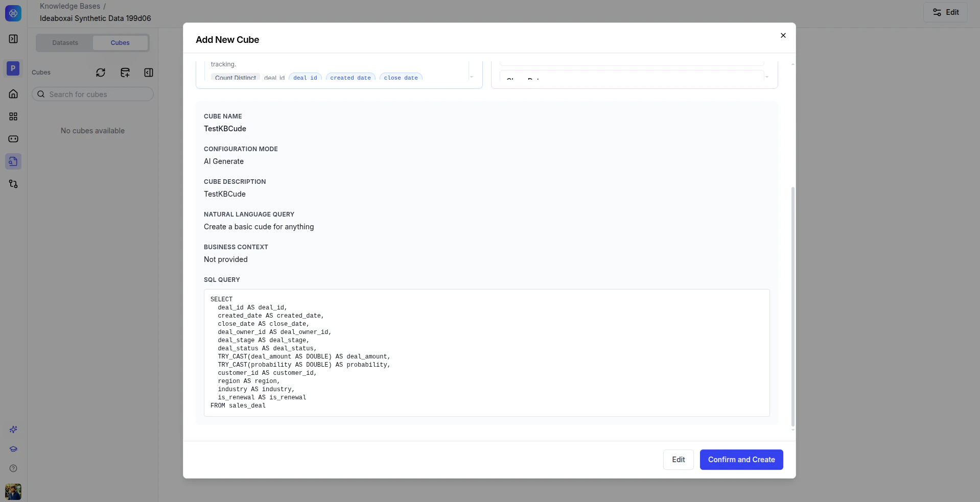Click the 'FROM sales_deal' line

(x=238, y=405)
